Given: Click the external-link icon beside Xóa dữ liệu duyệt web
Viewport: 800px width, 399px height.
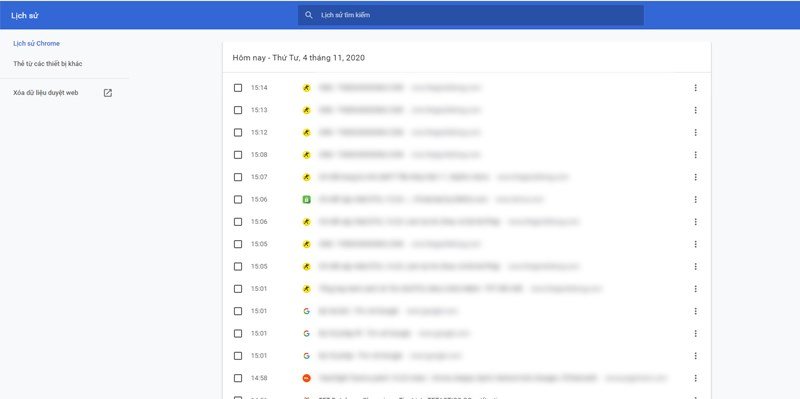Looking at the screenshot, I should point(108,93).
